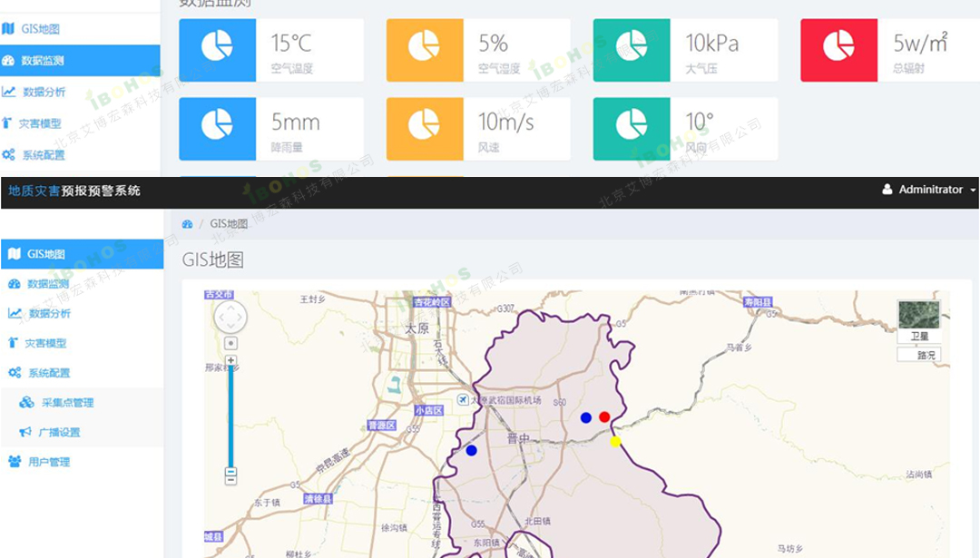The width and height of the screenshot is (980, 558).
Task: Go to 用户管理 in the sidebar
Action: coord(48,462)
